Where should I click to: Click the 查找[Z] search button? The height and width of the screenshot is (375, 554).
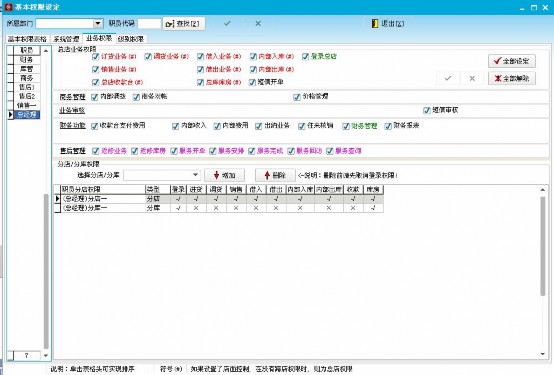(x=184, y=24)
